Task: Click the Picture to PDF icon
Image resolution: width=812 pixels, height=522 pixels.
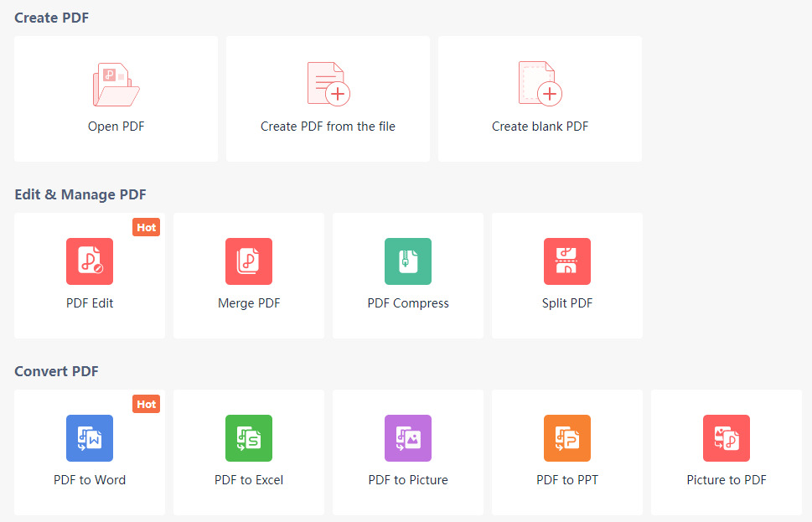Action: click(x=727, y=438)
